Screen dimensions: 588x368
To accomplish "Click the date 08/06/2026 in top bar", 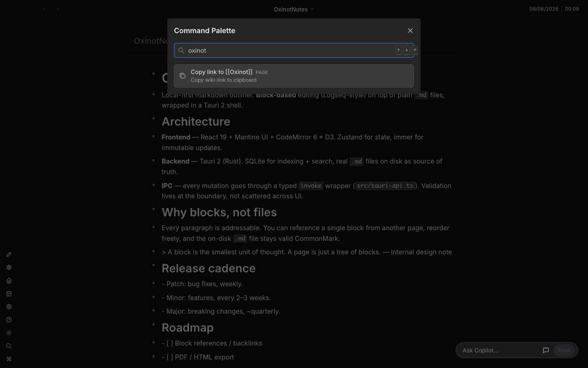I will [544, 9].
